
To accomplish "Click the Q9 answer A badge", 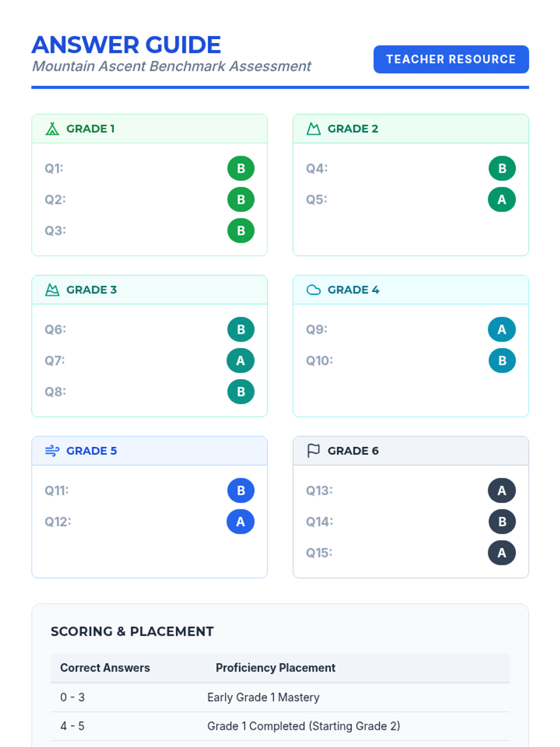I will (x=502, y=330).
